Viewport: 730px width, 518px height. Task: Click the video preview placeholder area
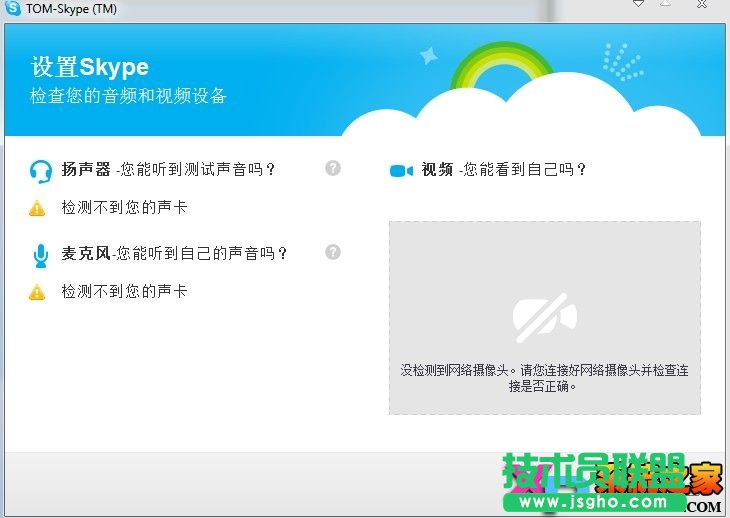click(545, 318)
